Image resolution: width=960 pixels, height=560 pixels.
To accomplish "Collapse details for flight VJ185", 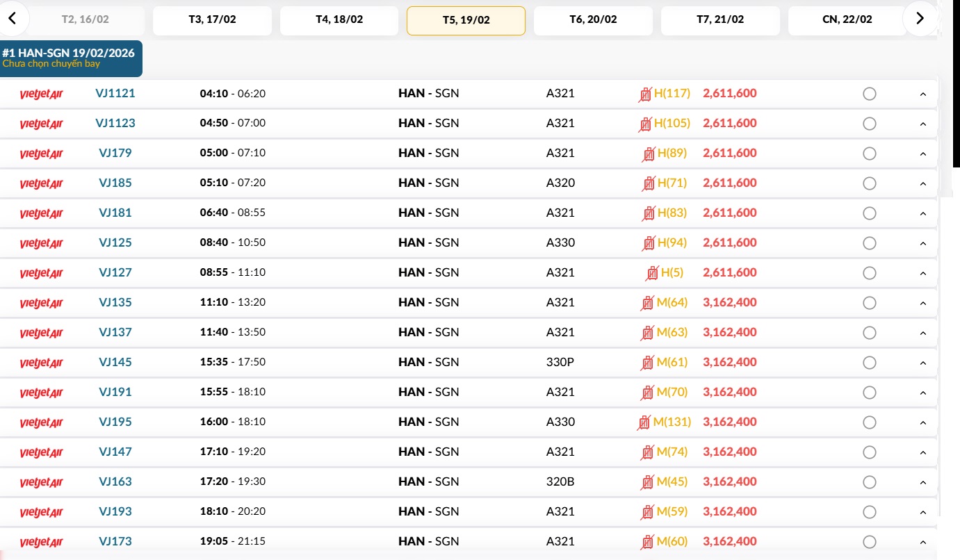I will click(x=923, y=184).
